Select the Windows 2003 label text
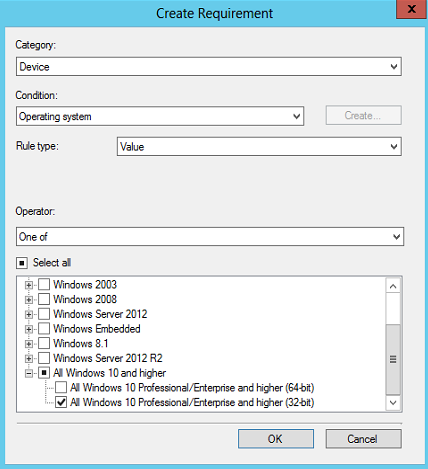Image resolution: width=428 pixels, height=469 pixels. [x=85, y=285]
